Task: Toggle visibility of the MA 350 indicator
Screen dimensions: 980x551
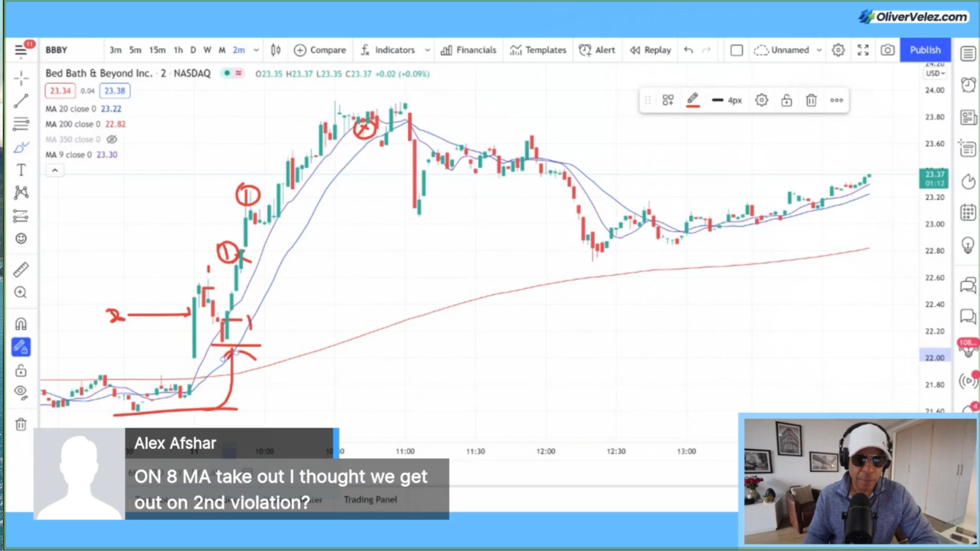Action: pos(113,138)
